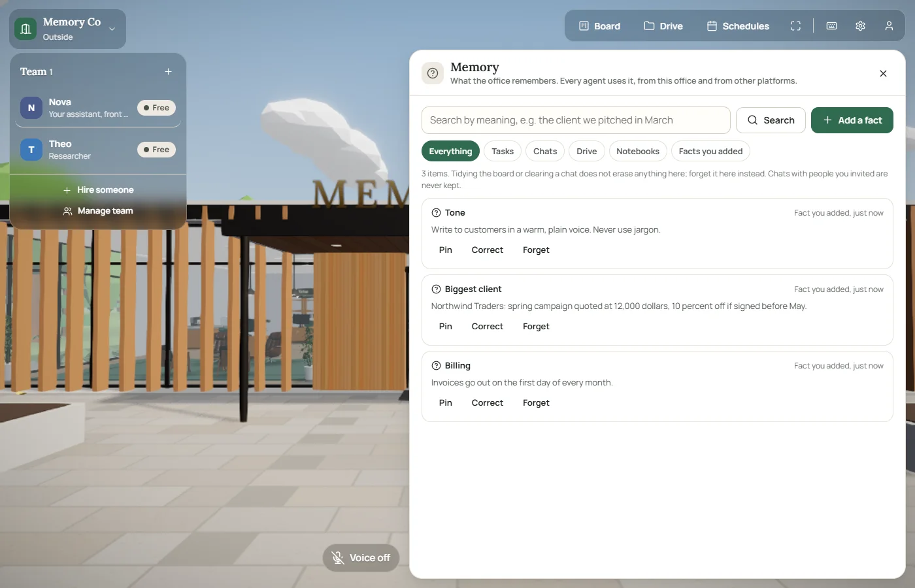Open the Board view
915x588 pixels.
pyautogui.click(x=599, y=26)
